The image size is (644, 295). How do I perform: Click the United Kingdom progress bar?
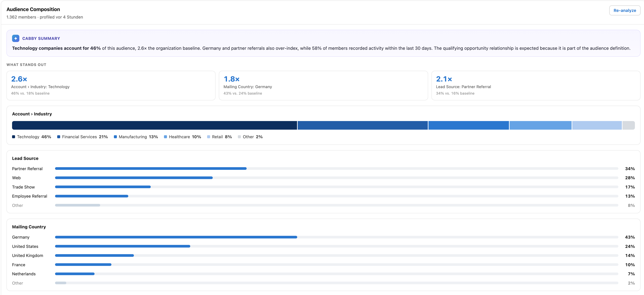click(337, 255)
